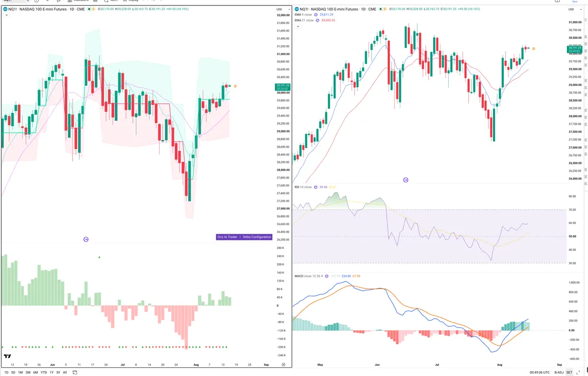The image size is (588, 376).
Task: Click Sep label on left time axis
Action: point(266,365)
